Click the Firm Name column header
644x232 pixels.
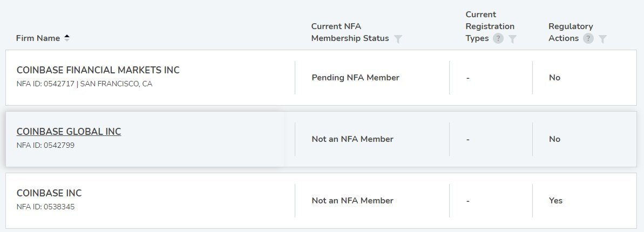38,38
